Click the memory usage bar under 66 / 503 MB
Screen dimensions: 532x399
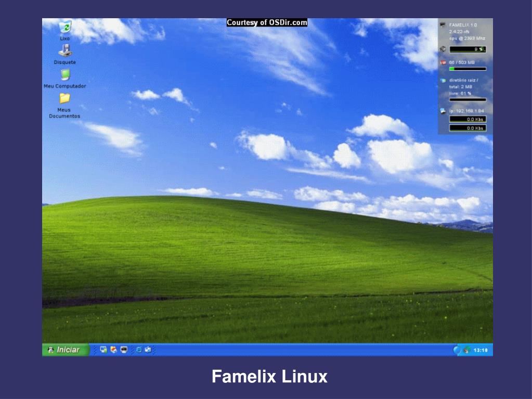click(x=468, y=69)
